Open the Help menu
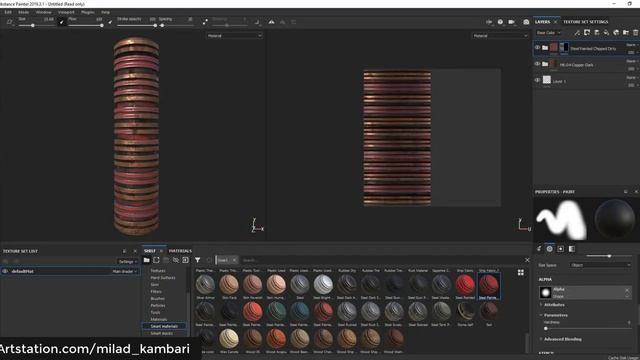 click(105, 12)
